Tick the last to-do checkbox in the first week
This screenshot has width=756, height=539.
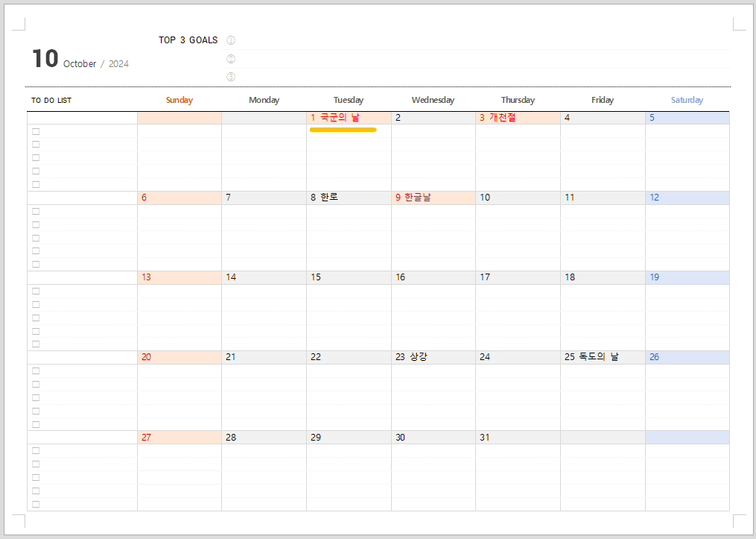point(36,184)
